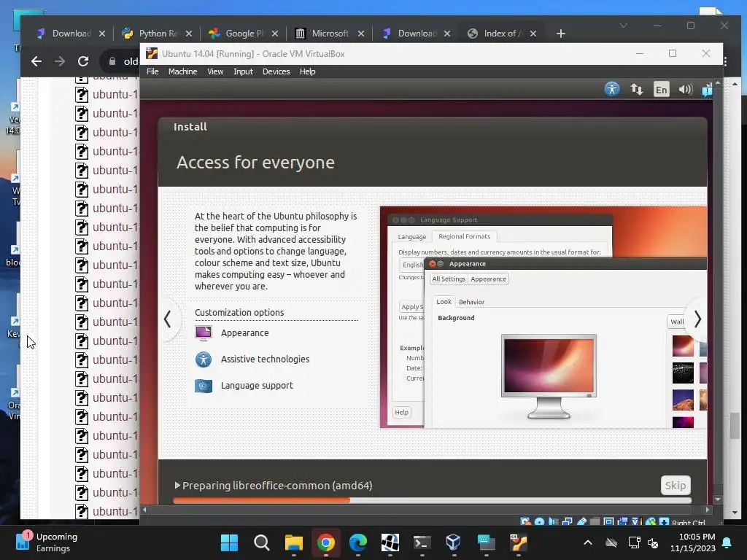Open the Ubuntu network arrows indicator
Viewport: 747px width, 560px height.
click(x=636, y=89)
